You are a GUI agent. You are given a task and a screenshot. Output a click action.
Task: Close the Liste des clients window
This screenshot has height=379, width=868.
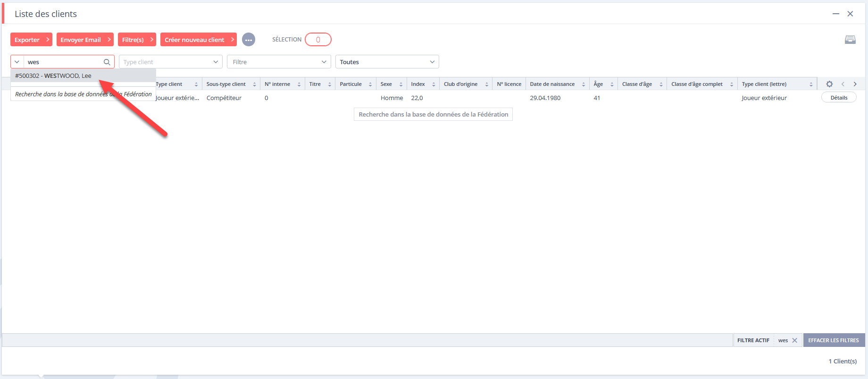(x=850, y=14)
